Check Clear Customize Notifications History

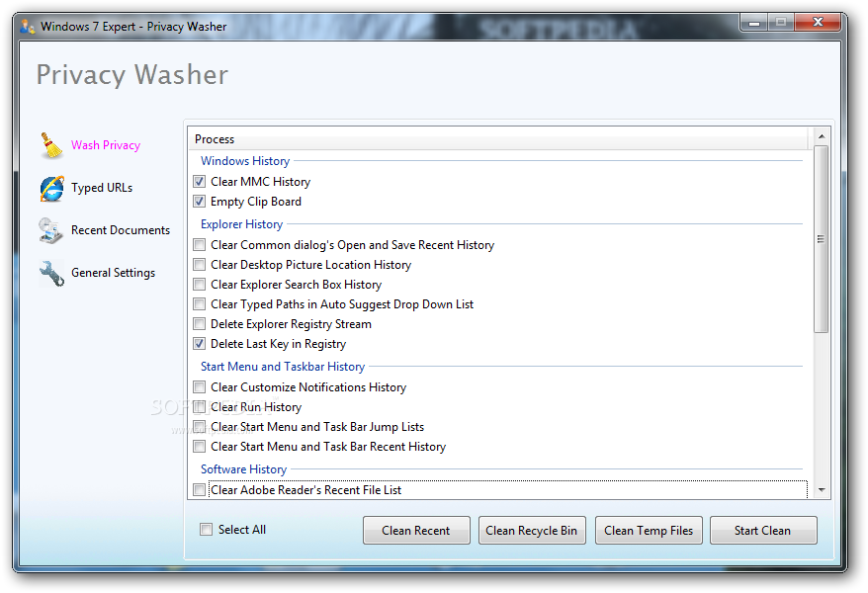pos(200,387)
